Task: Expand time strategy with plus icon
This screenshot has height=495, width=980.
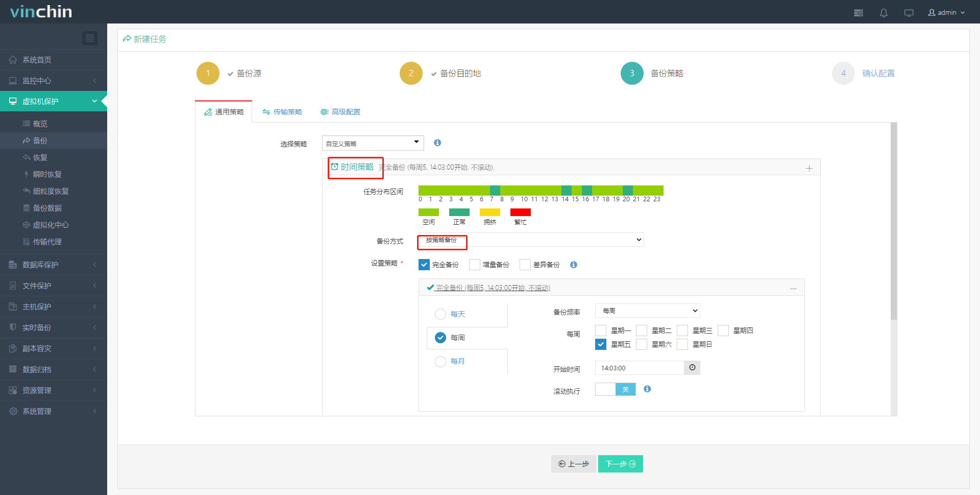Action: (x=809, y=168)
